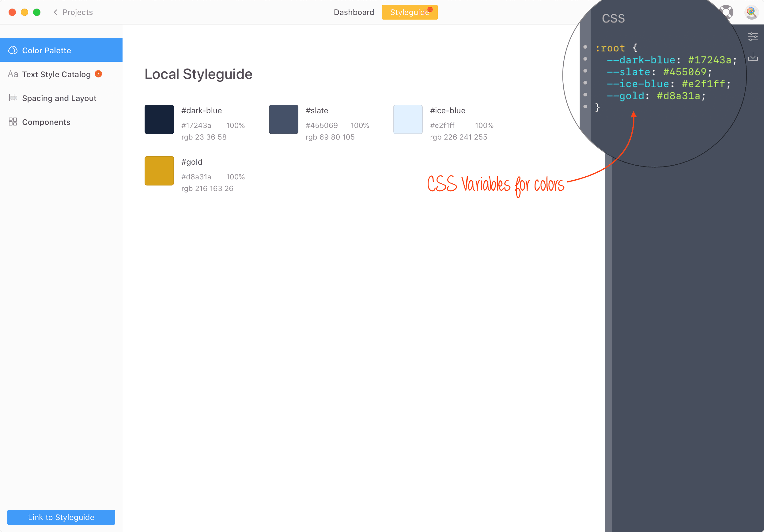Open the Components section
Image resolution: width=764 pixels, height=532 pixels.
[61, 122]
